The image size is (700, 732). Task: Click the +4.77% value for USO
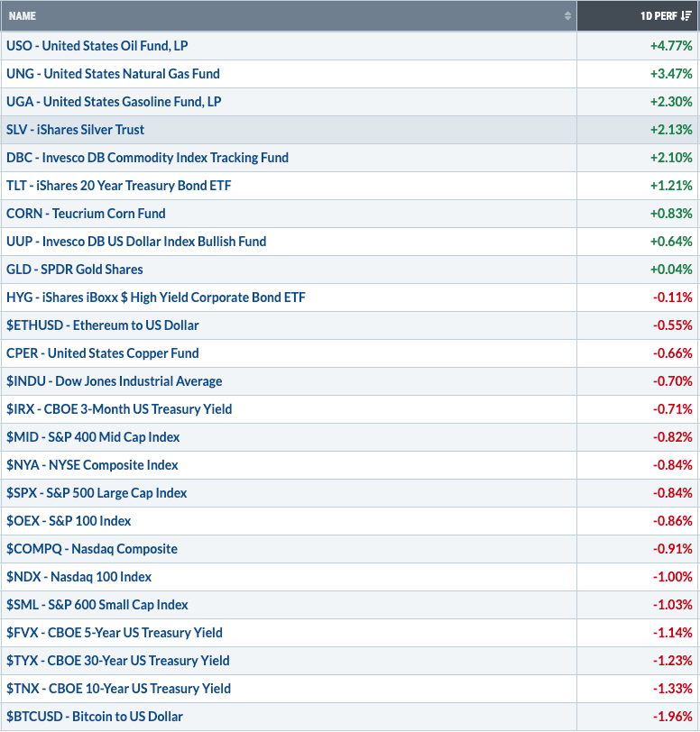click(671, 46)
